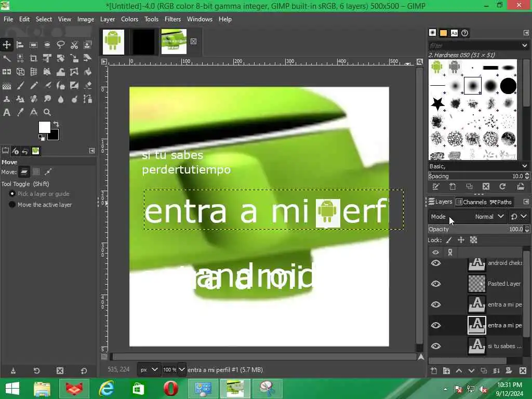Toggle Lock alpha channel checkerboard icon
The width and height of the screenshot is (532, 399).
(x=473, y=240)
